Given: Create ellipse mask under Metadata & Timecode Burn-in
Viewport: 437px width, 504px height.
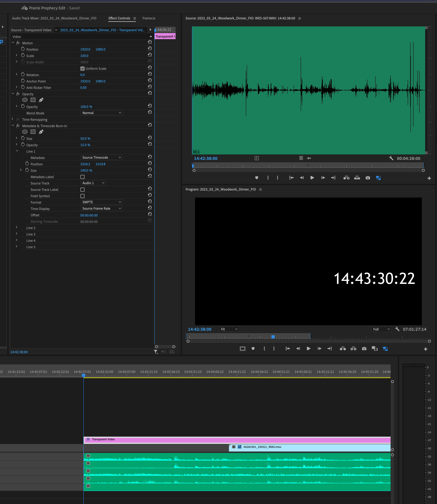Looking at the screenshot, I should coord(25,132).
